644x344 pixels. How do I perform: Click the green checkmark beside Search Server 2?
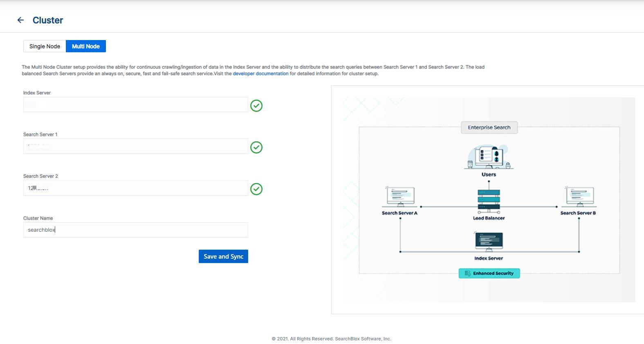coord(256,189)
